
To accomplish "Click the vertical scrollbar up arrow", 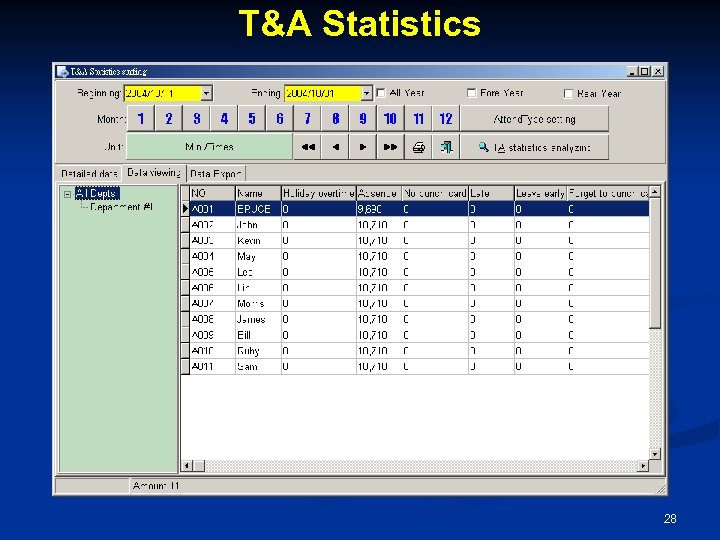I will 655,191.
